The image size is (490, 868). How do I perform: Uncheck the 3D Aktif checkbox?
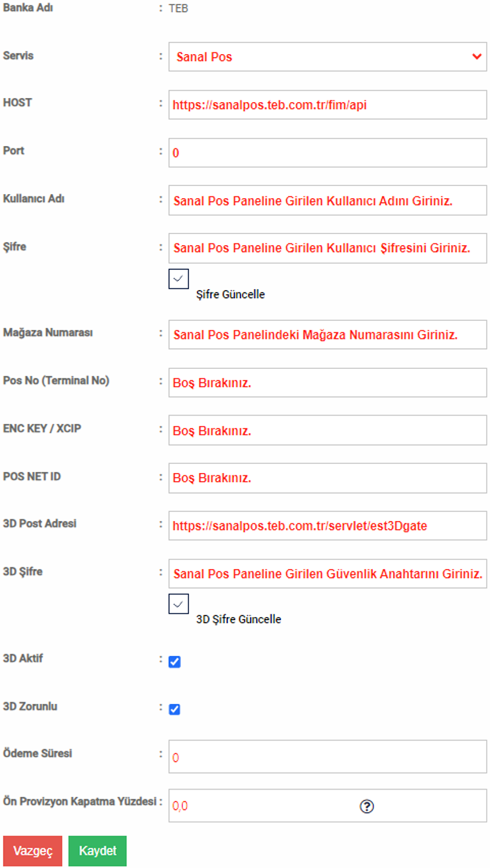[x=175, y=661]
